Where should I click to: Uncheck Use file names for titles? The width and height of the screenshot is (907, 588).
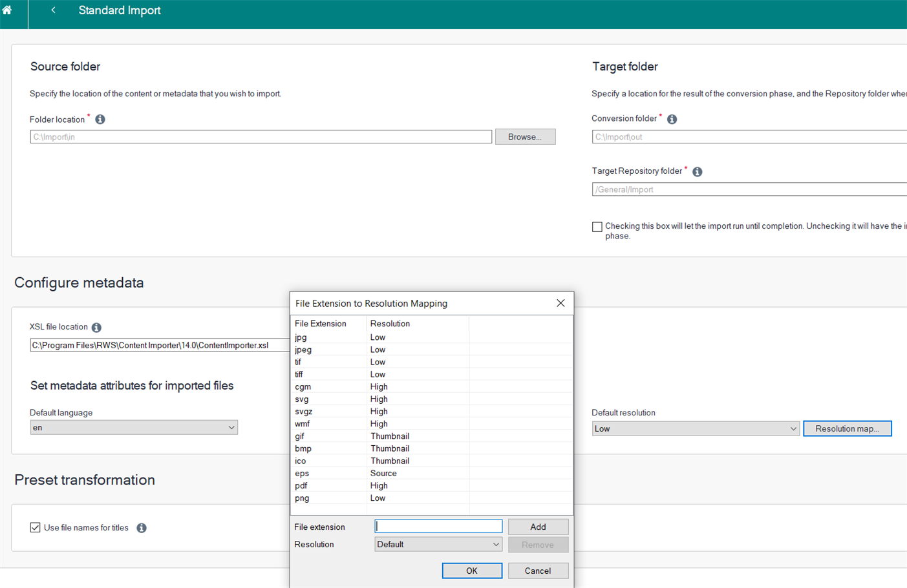[x=36, y=527]
